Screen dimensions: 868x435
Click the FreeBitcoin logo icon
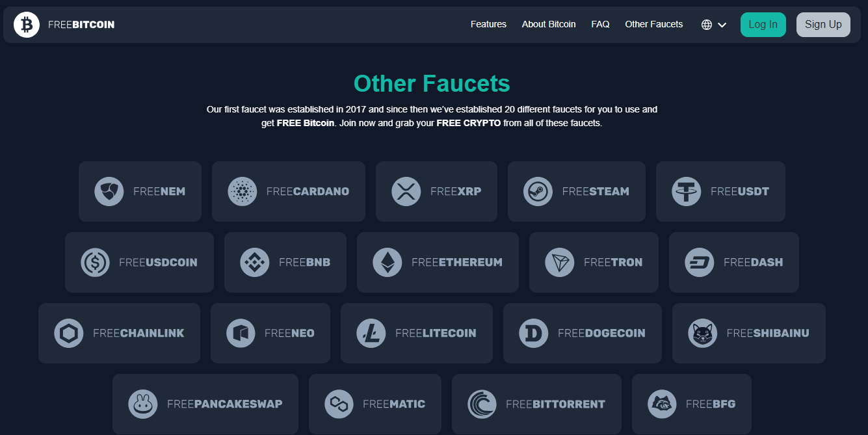coord(27,25)
